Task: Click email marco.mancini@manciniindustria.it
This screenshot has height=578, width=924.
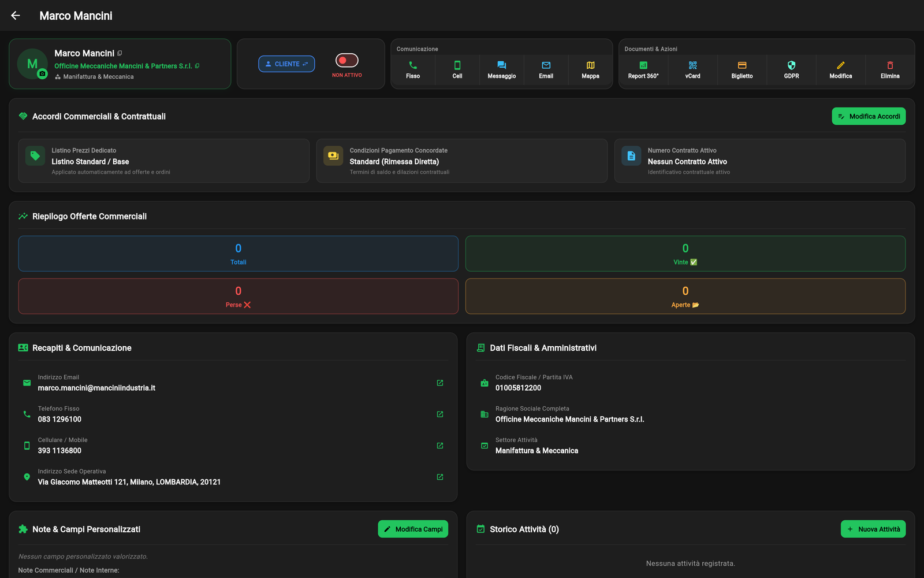Action: point(96,388)
